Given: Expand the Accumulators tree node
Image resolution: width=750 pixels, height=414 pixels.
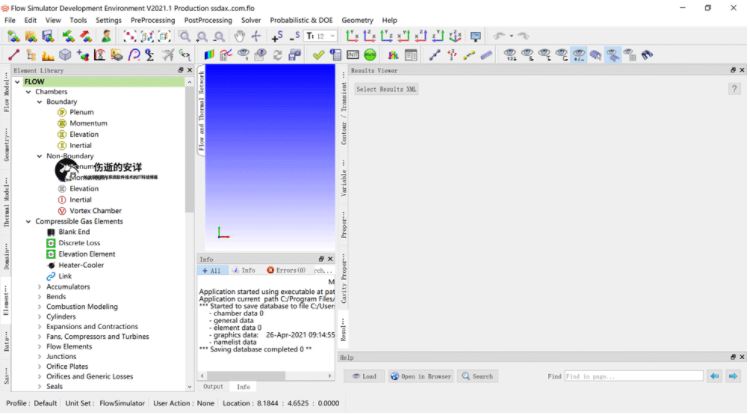Looking at the screenshot, I should 40,287.
